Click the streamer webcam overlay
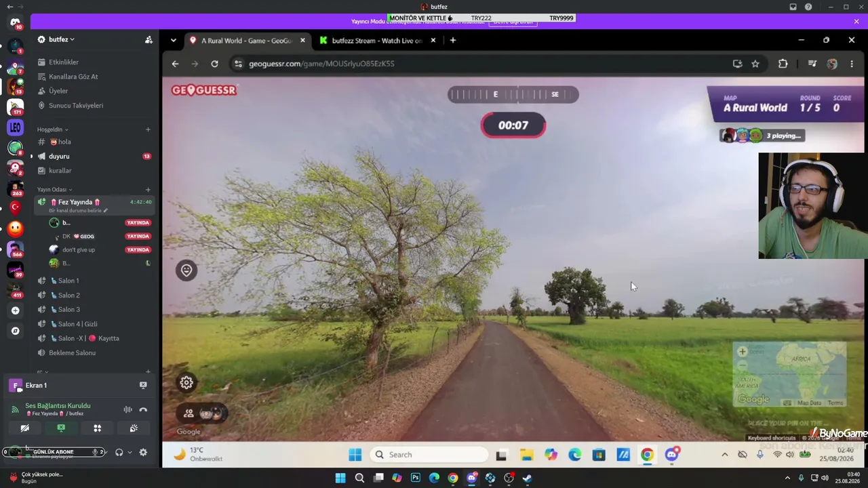 [812, 205]
